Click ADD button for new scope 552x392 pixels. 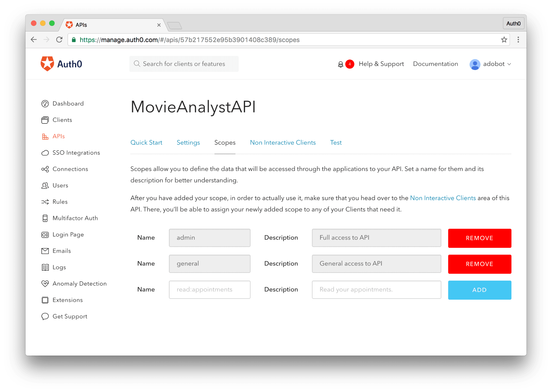click(479, 289)
